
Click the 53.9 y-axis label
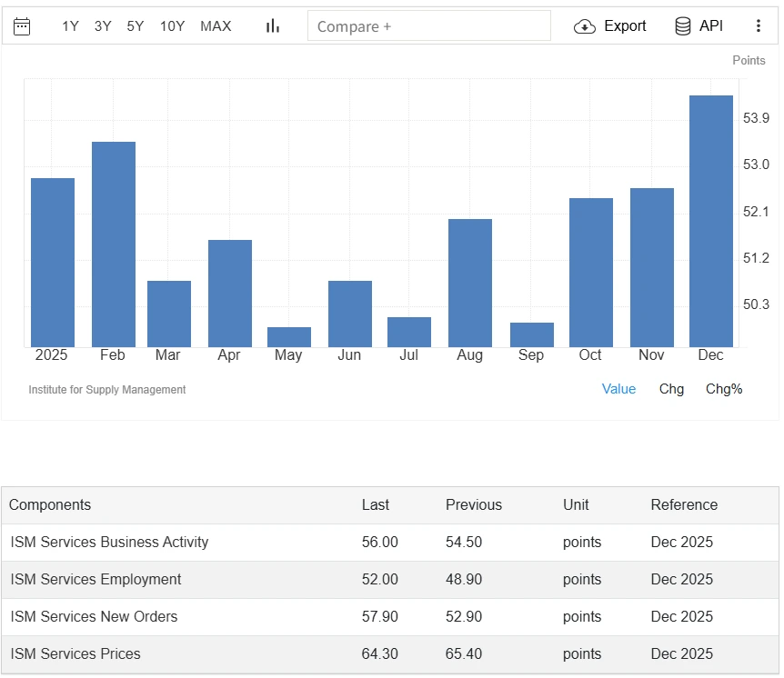click(756, 118)
